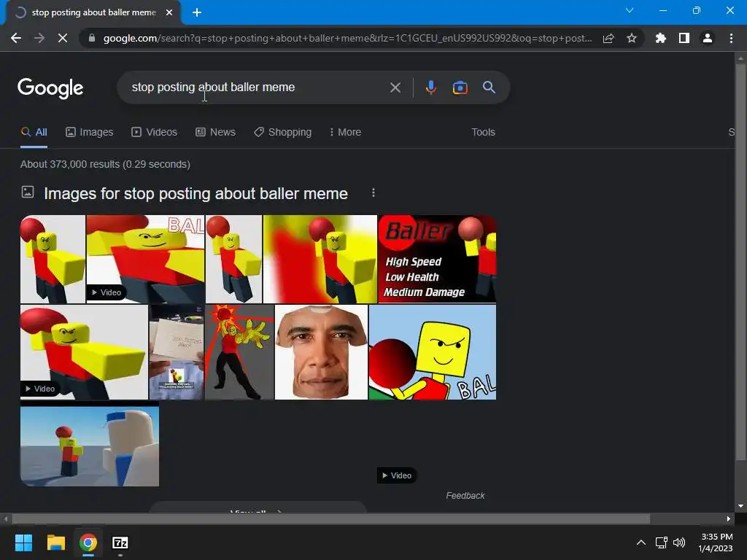Viewport: 747px width, 560px height.
Task: Show hidden system tray icons
Action: pos(641,542)
